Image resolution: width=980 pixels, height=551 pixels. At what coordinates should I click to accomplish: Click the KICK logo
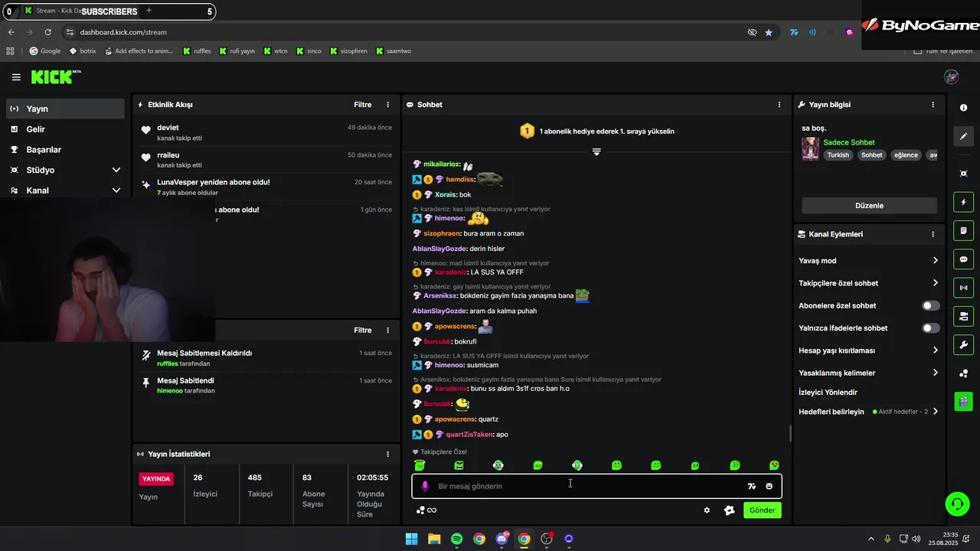[55, 77]
